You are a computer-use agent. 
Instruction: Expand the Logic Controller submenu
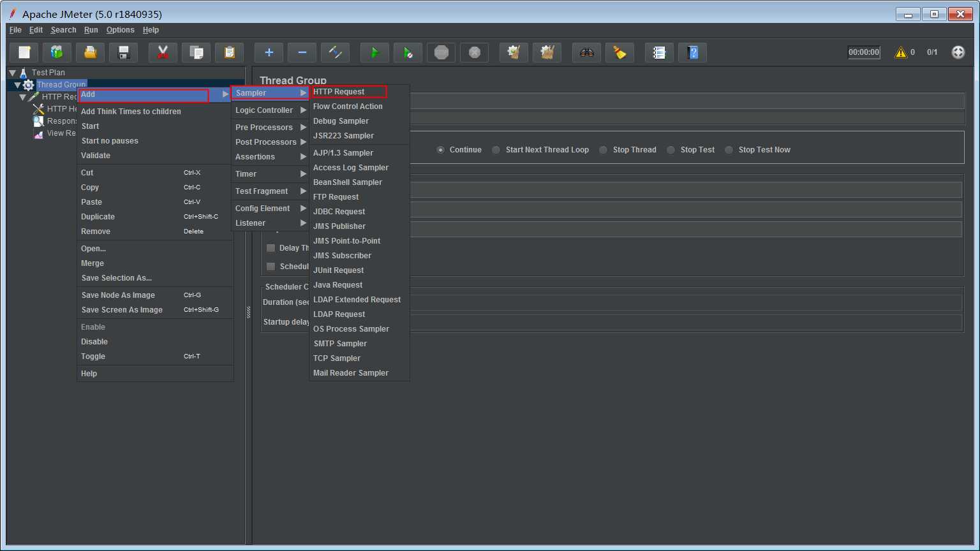pos(270,110)
